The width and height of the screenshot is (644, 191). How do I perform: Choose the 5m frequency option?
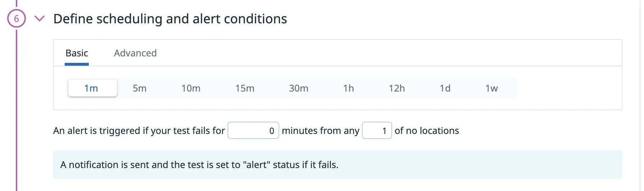(x=139, y=88)
